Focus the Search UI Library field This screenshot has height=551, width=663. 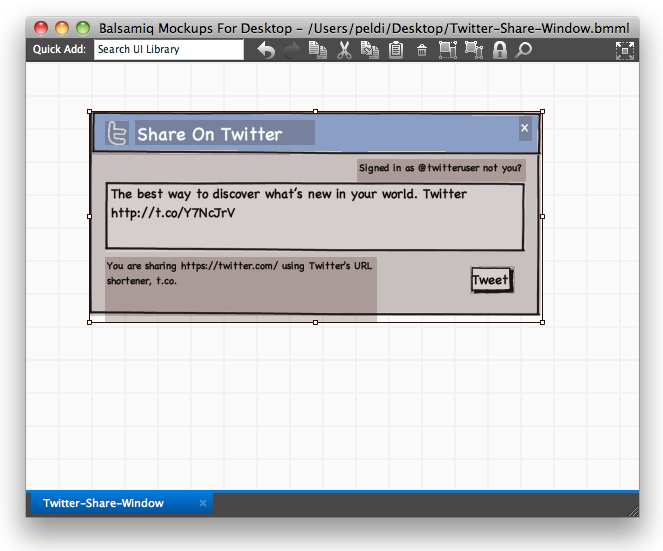pos(169,49)
